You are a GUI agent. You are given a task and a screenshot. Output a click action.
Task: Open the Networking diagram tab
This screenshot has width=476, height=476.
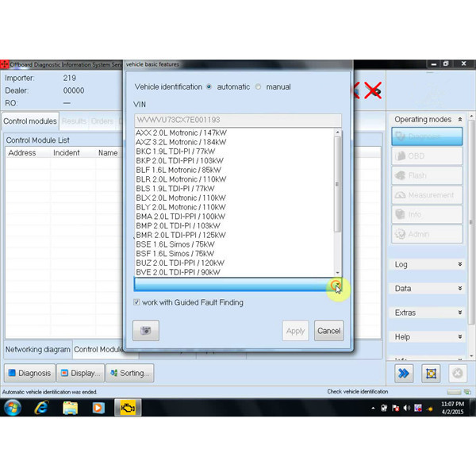37,349
